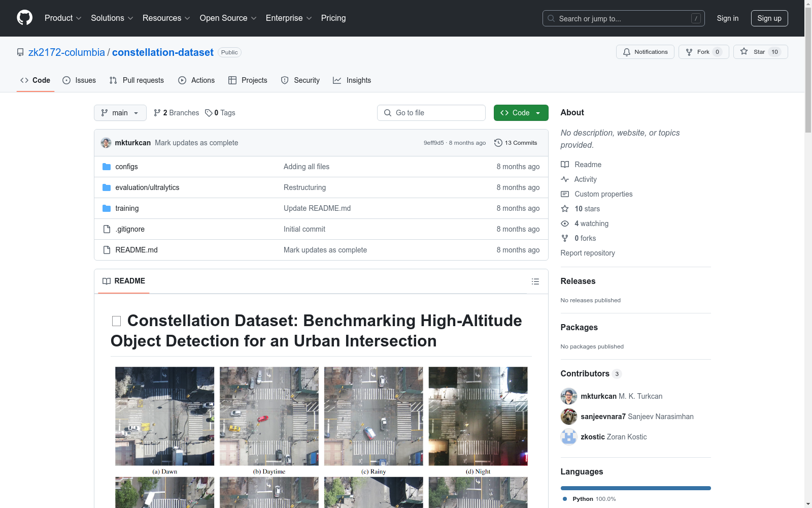Expand the Open Source menu

pyautogui.click(x=228, y=18)
